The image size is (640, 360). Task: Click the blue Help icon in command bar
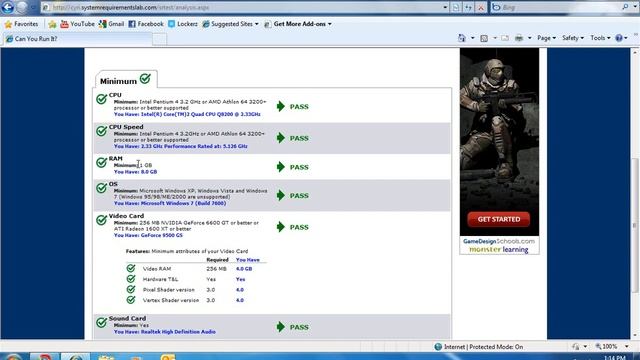pos(619,38)
